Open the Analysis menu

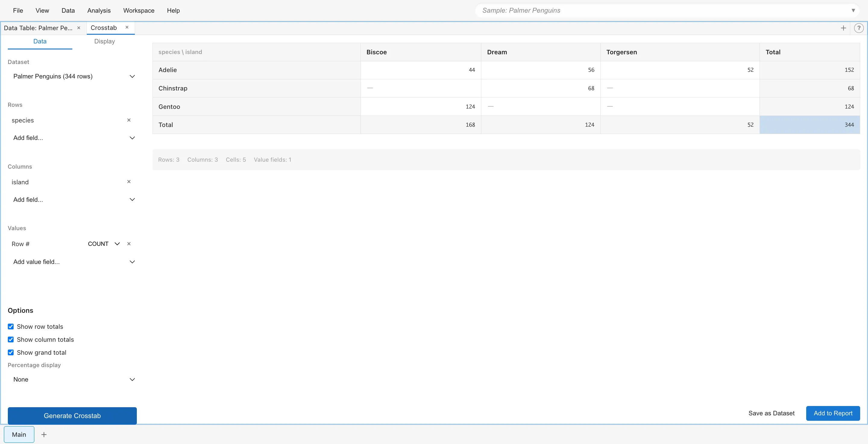tap(99, 11)
